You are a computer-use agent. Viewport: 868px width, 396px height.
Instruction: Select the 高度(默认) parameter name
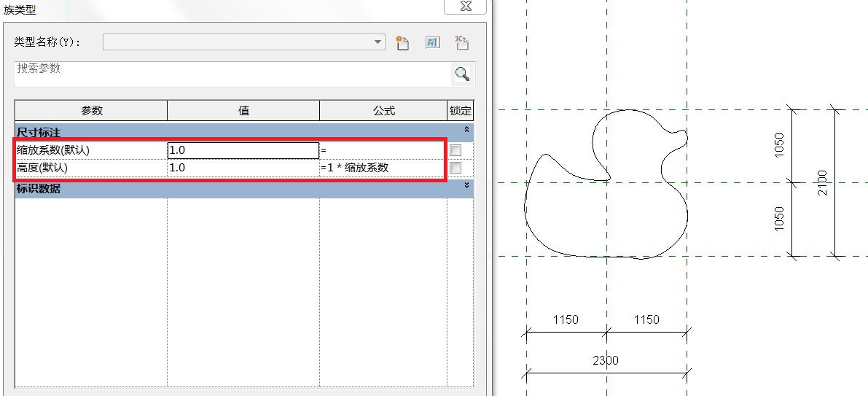coord(42,168)
